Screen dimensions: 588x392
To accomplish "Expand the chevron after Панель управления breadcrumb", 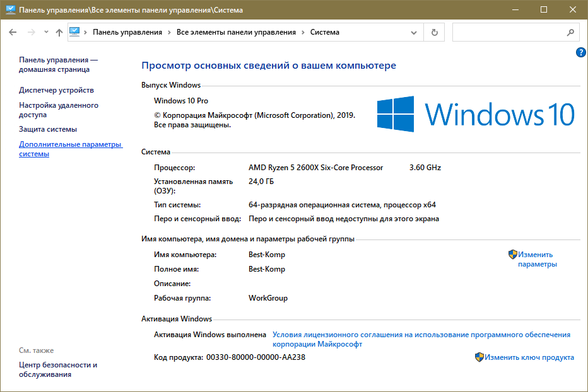I will point(169,32).
